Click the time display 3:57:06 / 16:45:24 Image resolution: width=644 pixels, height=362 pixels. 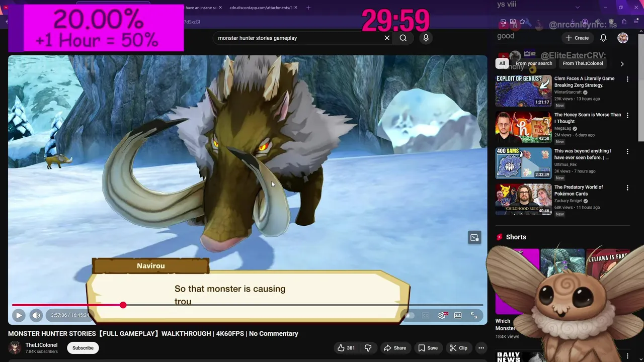click(x=70, y=315)
